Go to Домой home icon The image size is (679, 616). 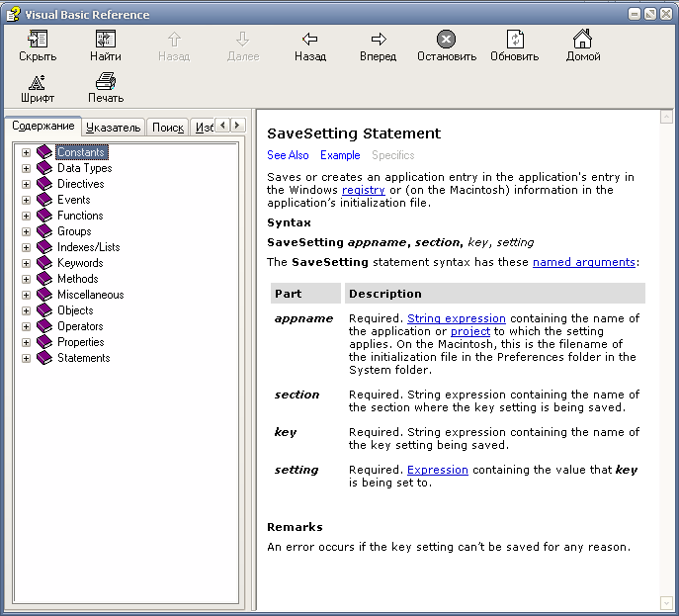tap(582, 40)
